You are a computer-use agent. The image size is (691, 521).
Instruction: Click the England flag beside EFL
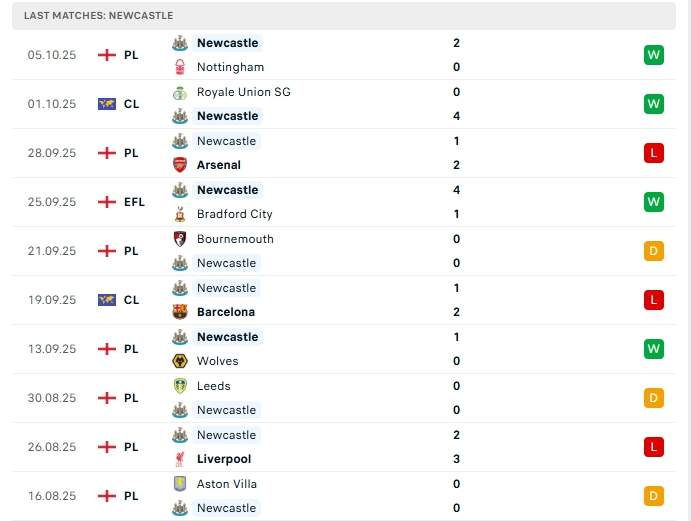point(107,202)
